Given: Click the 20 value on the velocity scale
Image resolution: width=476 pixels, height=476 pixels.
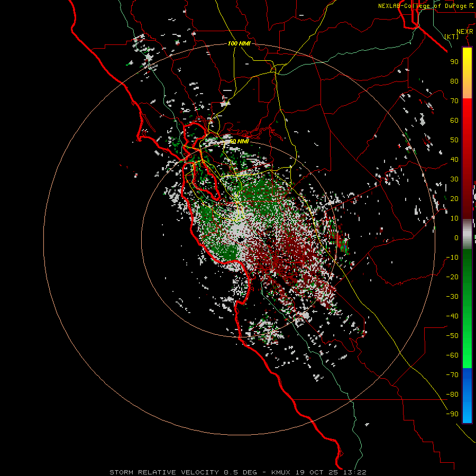Looking at the screenshot, I should point(454,198).
